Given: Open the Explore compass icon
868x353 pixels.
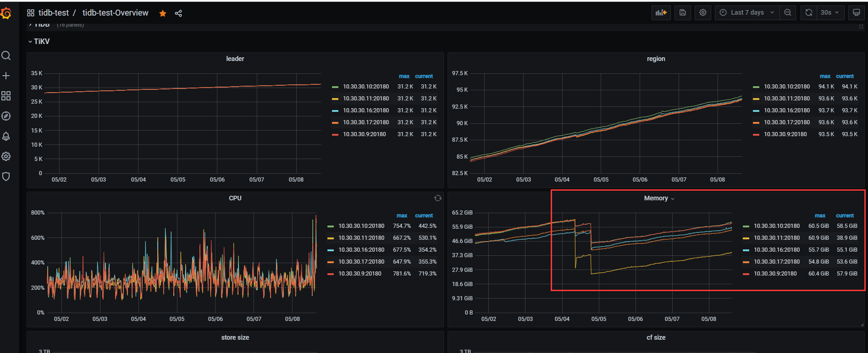Looking at the screenshot, I should tap(6, 116).
